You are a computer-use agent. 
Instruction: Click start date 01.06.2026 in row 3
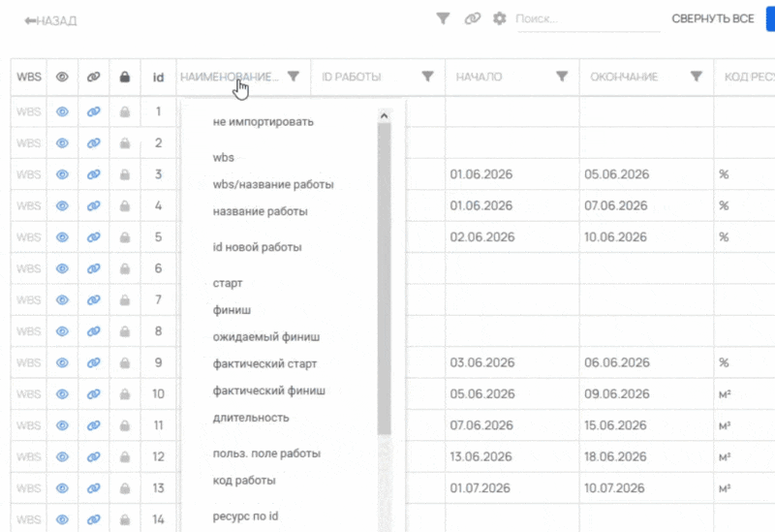tap(480, 174)
